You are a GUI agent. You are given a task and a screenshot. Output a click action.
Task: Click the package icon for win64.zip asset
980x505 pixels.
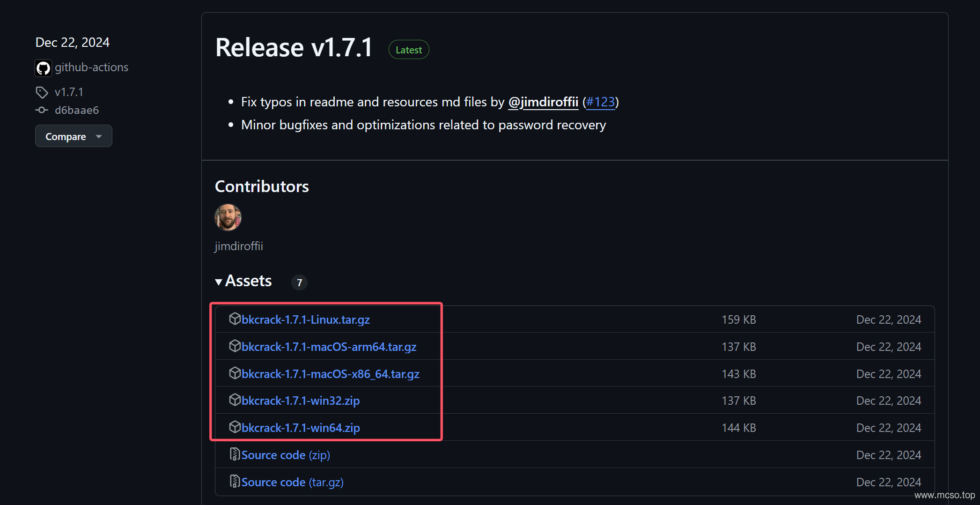tap(235, 427)
